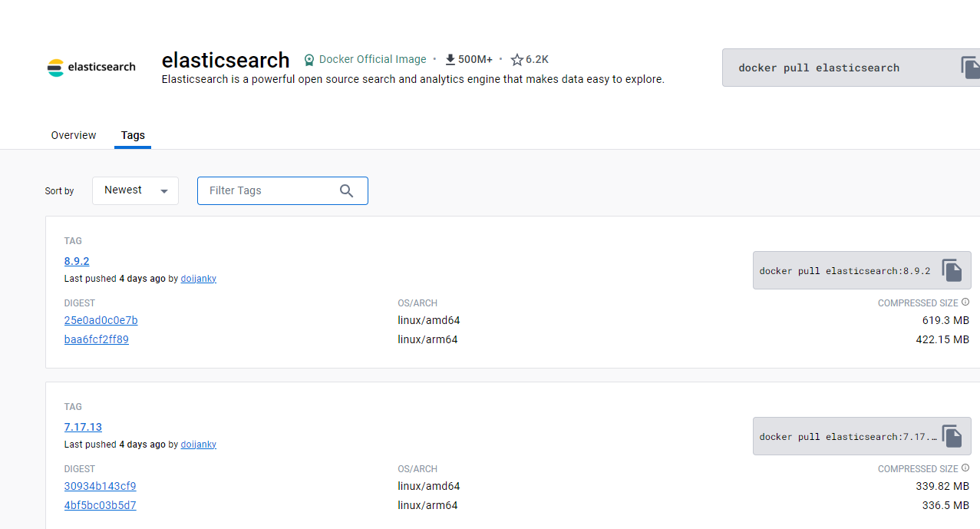
Task: Click the search magnifier in Filter Tags
Action: pos(346,190)
